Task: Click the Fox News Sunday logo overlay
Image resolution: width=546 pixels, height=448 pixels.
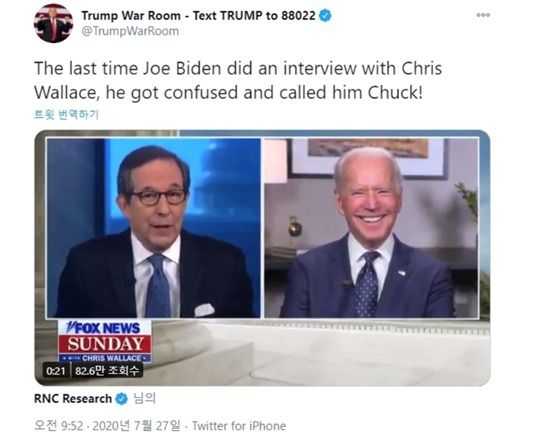Action: [105, 341]
